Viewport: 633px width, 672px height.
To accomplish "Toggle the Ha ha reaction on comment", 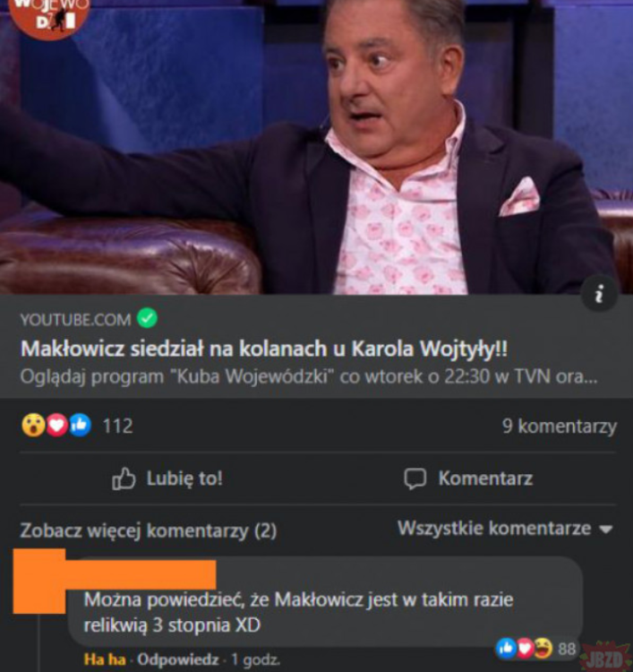I will [105, 659].
